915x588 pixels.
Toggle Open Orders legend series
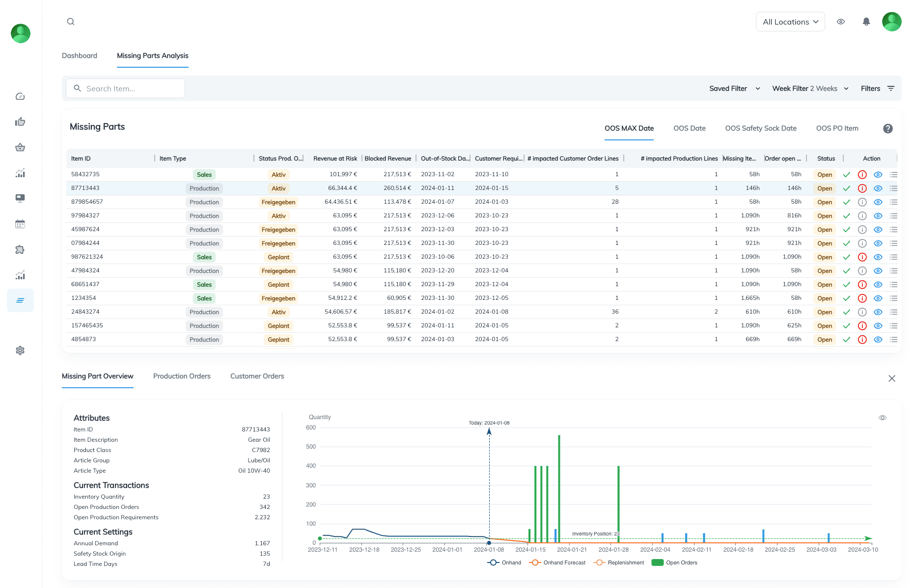click(674, 562)
